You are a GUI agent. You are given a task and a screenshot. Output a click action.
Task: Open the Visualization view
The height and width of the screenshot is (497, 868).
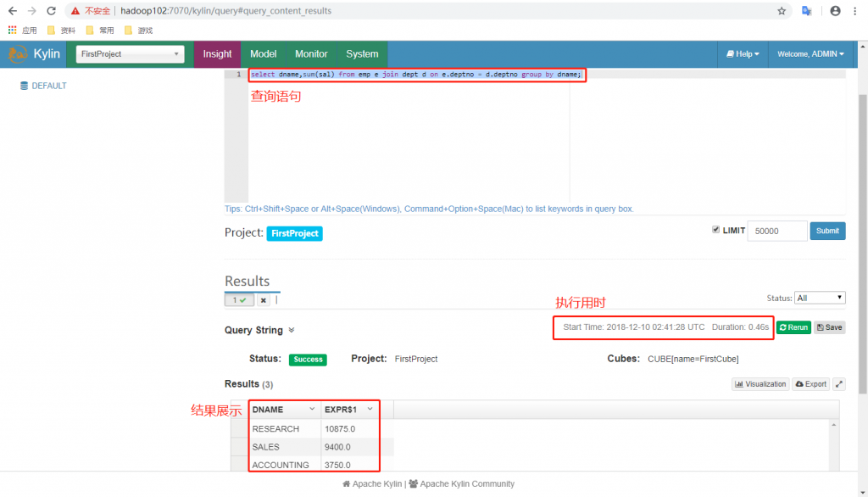pos(760,384)
